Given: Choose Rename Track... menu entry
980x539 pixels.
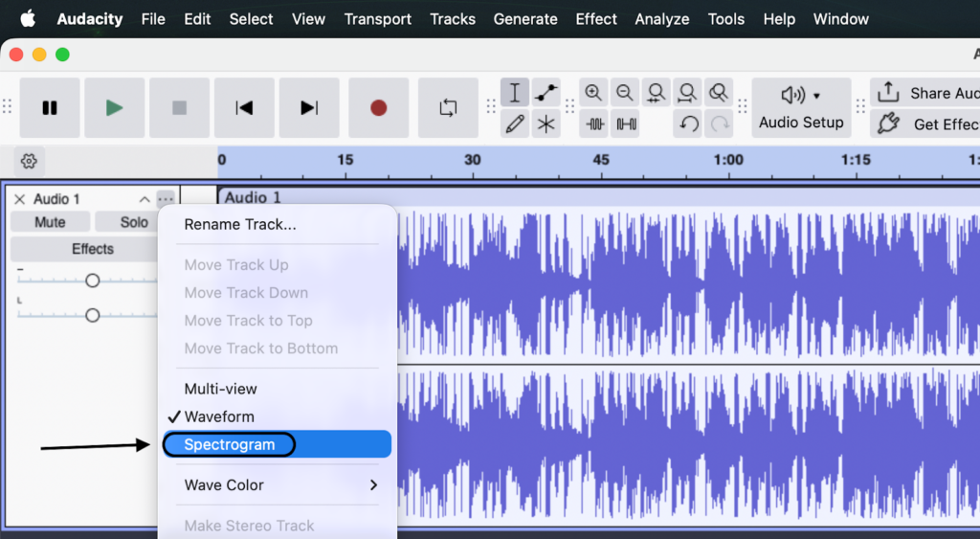Looking at the screenshot, I should 240,225.
